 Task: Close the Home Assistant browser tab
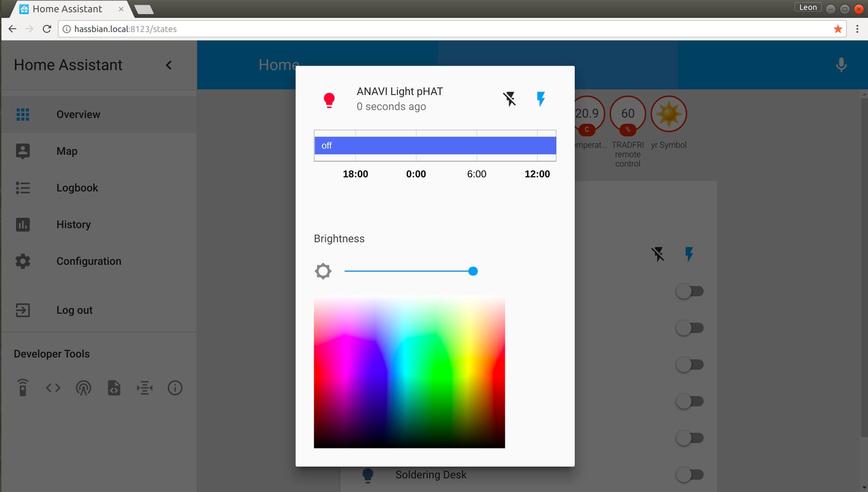tap(121, 9)
